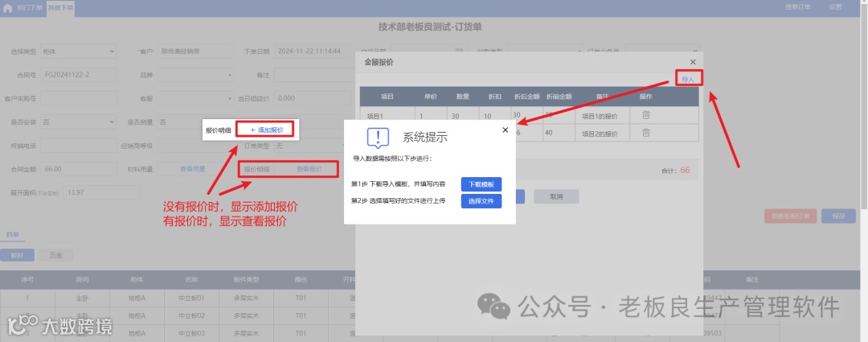Switch to the 柜门下单 tab

30,8
